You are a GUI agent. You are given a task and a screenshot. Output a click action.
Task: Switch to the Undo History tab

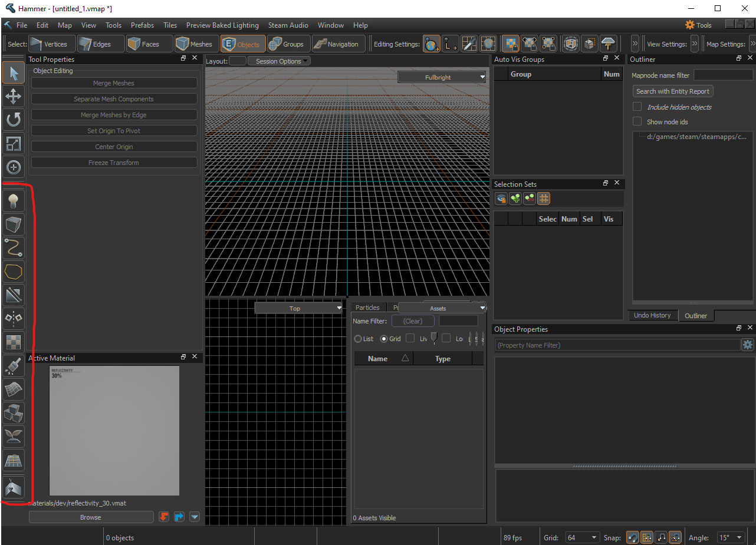(652, 315)
